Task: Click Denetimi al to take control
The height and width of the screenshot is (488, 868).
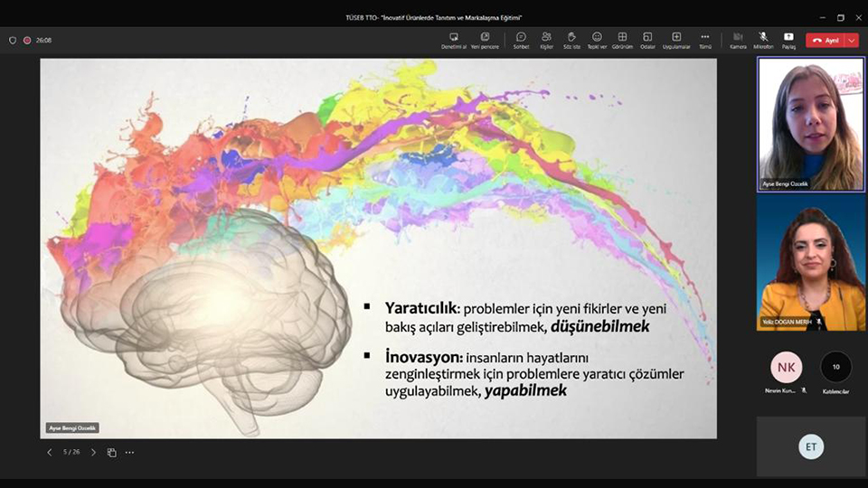Action: click(x=453, y=40)
